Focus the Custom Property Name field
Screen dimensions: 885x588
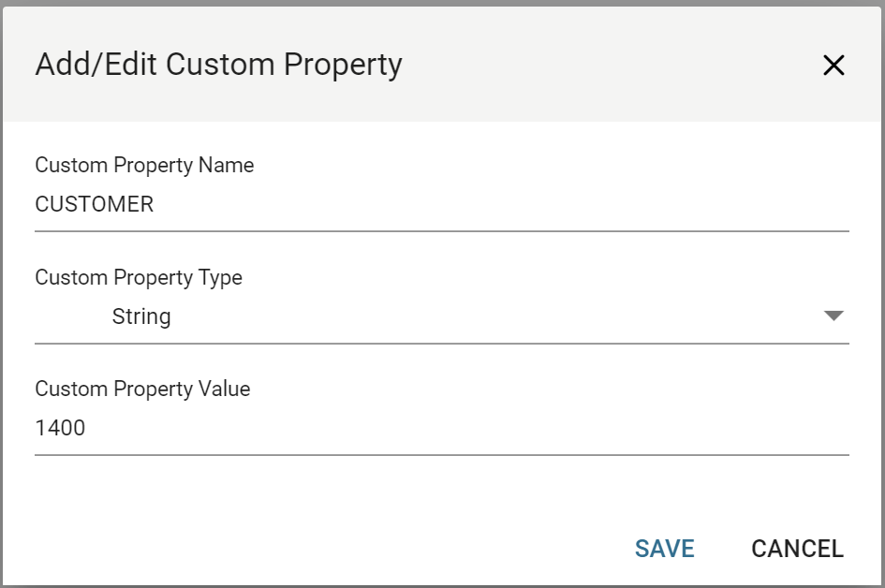coord(440,204)
